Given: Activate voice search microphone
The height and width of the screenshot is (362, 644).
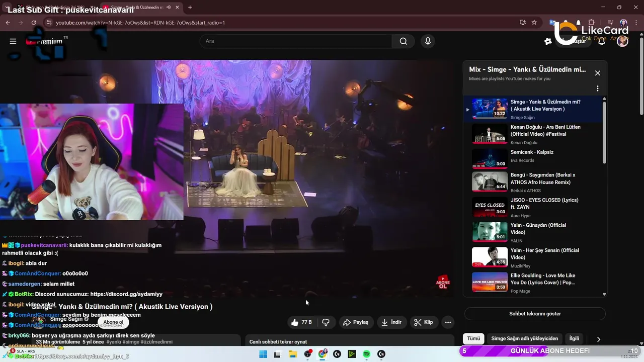Looking at the screenshot, I should (428, 41).
